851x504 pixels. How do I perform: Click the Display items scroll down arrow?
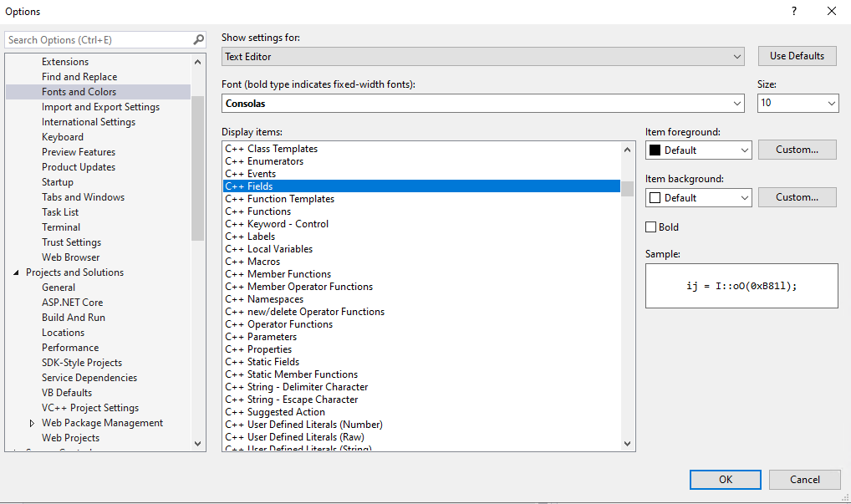[x=628, y=443]
